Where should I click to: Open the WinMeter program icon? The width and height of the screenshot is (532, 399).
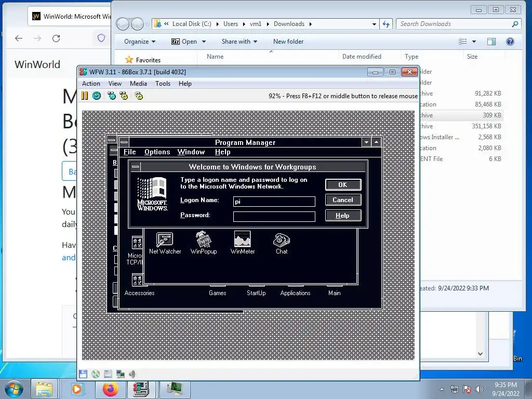coord(243,243)
